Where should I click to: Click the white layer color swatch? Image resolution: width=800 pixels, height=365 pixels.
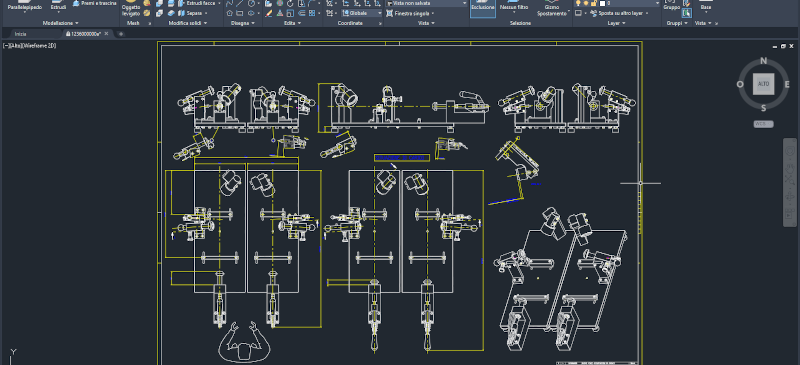pyautogui.click(x=604, y=3)
